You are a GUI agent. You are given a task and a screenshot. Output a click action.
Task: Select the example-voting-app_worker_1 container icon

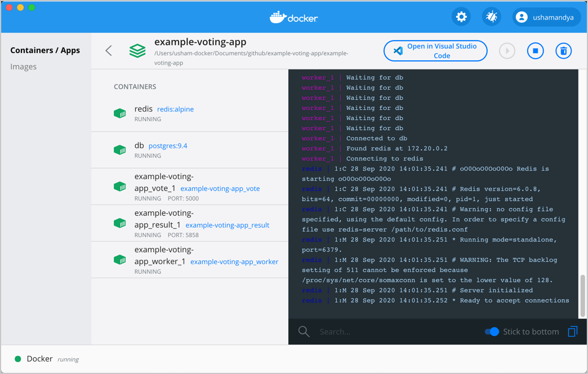point(119,260)
